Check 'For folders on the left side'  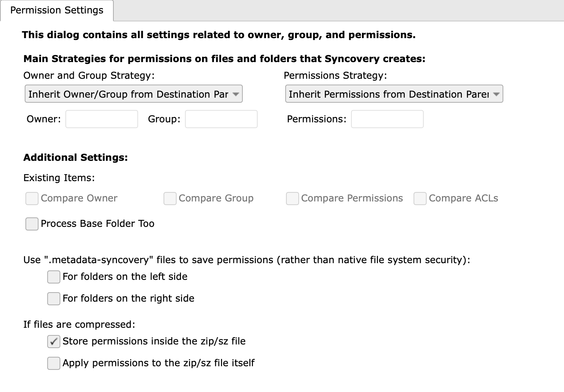coord(53,277)
